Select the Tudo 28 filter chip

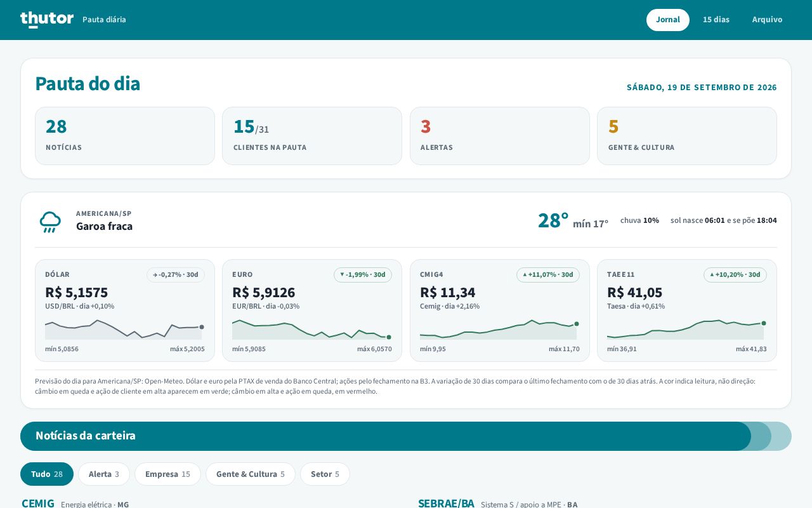[x=47, y=474]
